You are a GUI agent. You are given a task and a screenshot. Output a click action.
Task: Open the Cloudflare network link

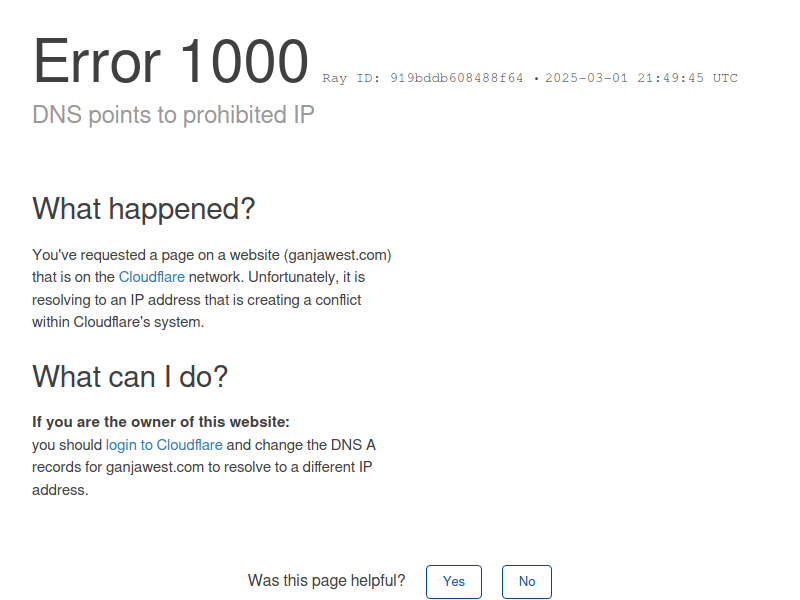tap(152, 277)
